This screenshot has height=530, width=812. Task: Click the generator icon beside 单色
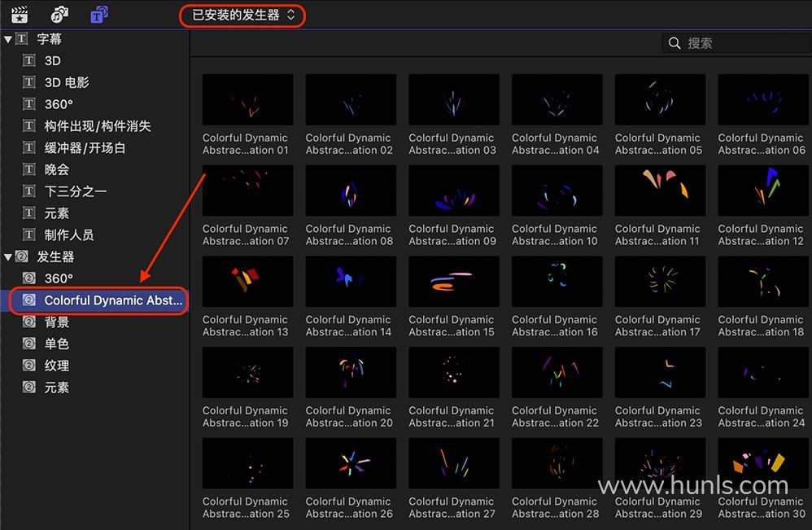click(29, 343)
